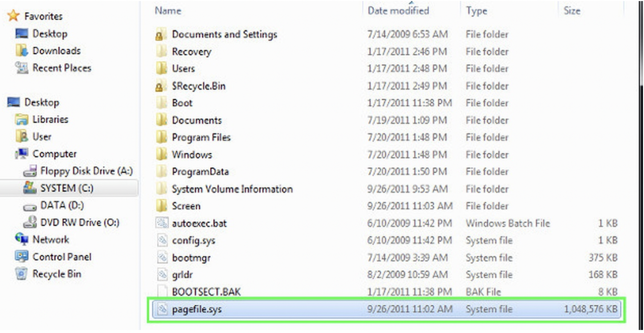The height and width of the screenshot is (333, 644).
Task: Click the Network icon
Action: point(22,239)
